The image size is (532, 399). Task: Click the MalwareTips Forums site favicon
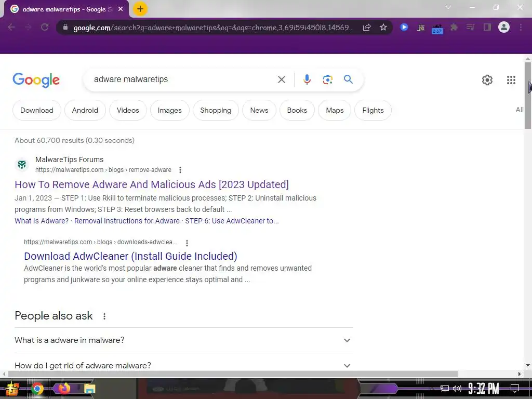(x=22, y=165)
